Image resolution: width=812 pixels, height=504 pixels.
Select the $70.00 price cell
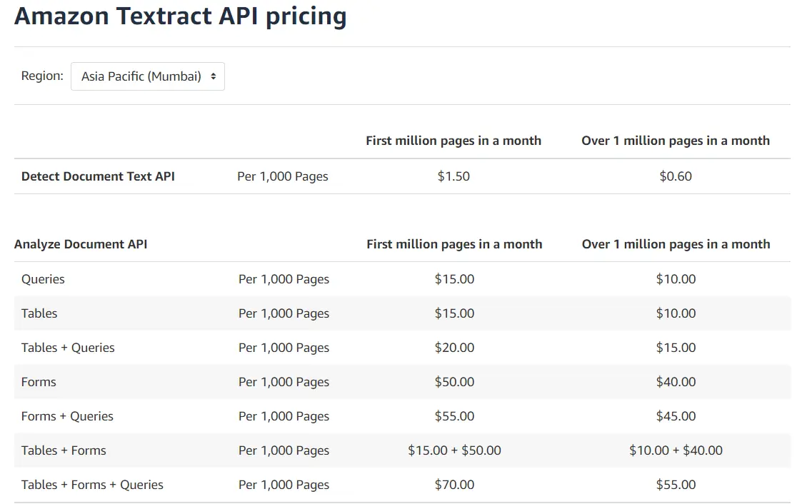(x=454, y=485)
